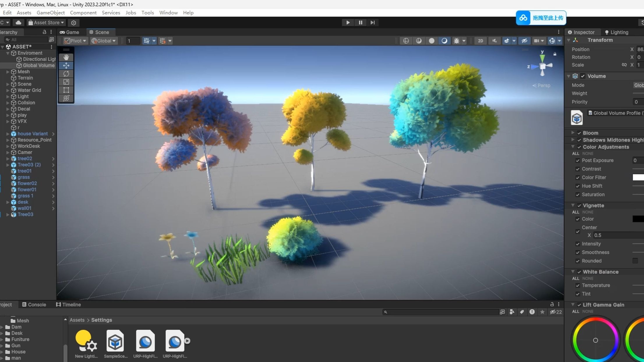
Task: Toggle Saturation checkbox
Action: [577, 194]
